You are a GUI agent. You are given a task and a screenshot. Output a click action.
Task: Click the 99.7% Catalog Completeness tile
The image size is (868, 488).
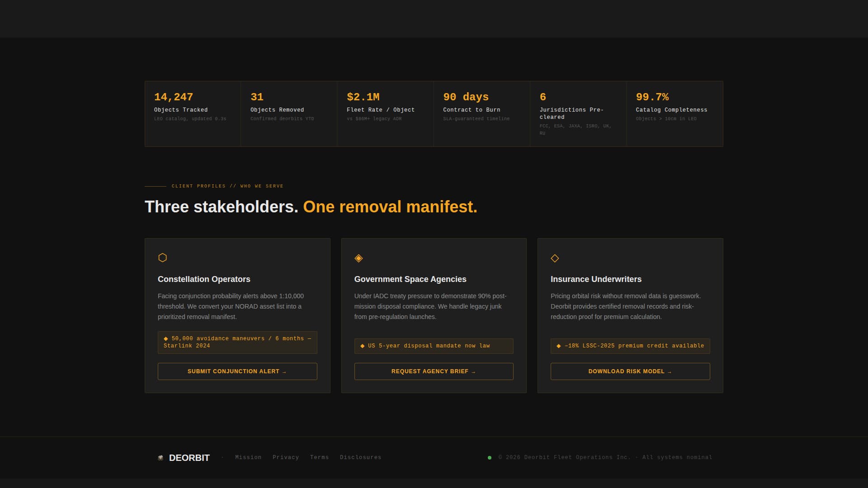675,113
